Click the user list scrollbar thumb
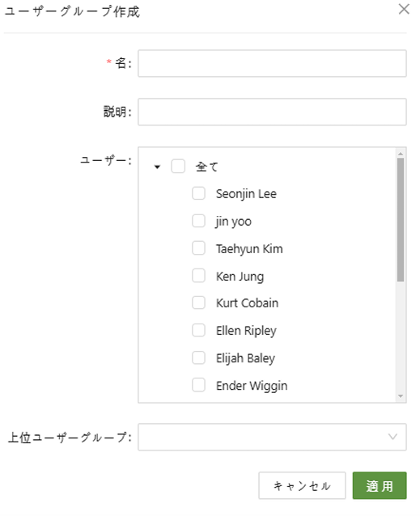 tap(401, 220)
